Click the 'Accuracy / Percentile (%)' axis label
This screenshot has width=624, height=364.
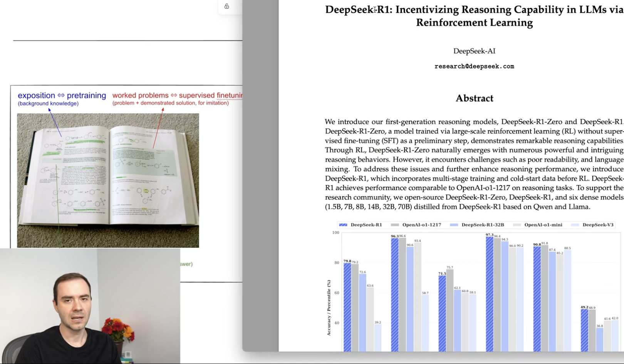click(x=329, y=307)
